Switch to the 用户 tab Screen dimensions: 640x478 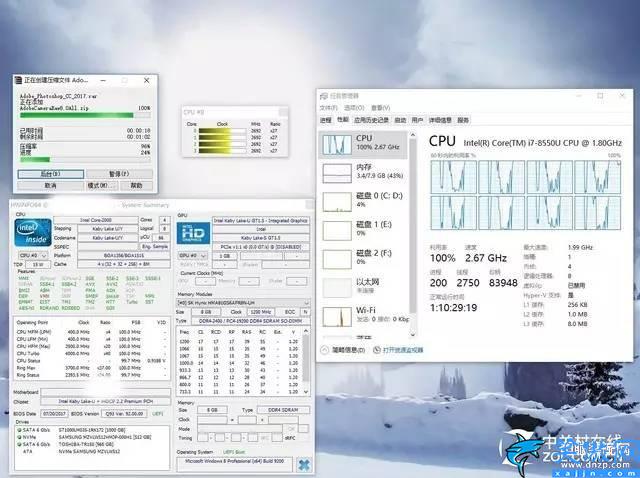417,120
